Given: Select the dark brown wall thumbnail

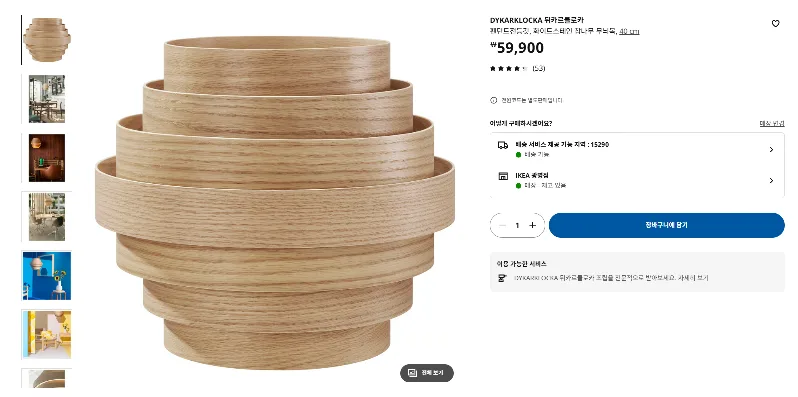Looking at the screenshot, I should tap(47, 158).
